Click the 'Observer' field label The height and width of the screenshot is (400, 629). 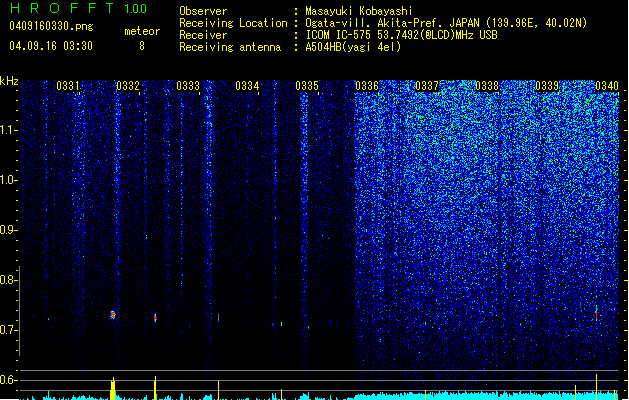click(203, 11)
